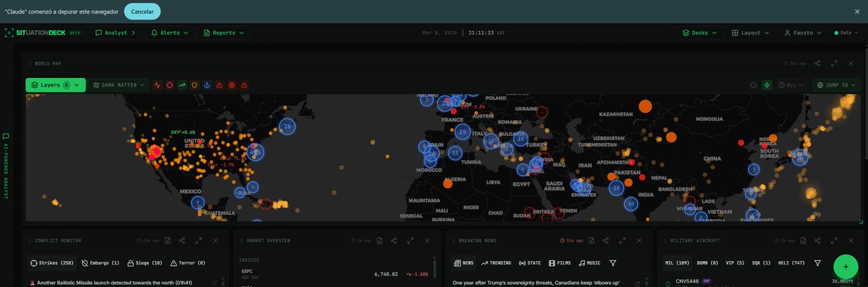The width and height of the screenshot is (868, 287).
Task: Toggle the blue anchor maritime layer
Action: click(x=207, y=85)
